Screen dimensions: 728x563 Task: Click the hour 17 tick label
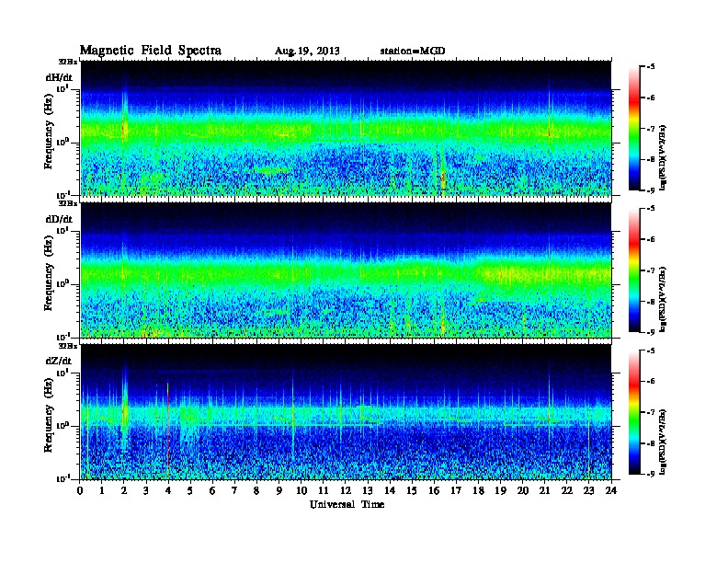click(x=456, y=490)
